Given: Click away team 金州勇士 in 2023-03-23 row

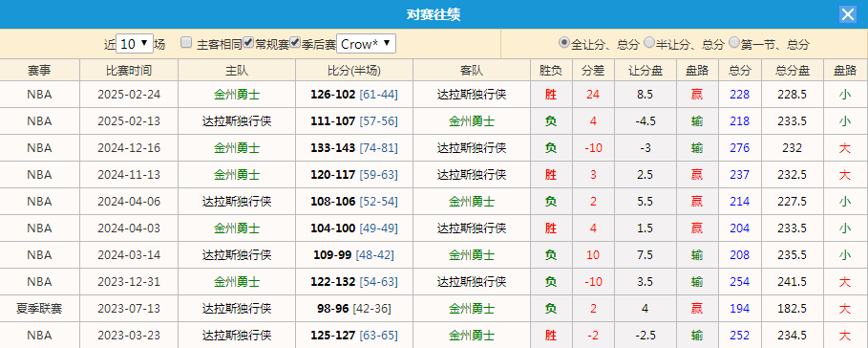Looking at the screenshot, I should pos(472,336).
